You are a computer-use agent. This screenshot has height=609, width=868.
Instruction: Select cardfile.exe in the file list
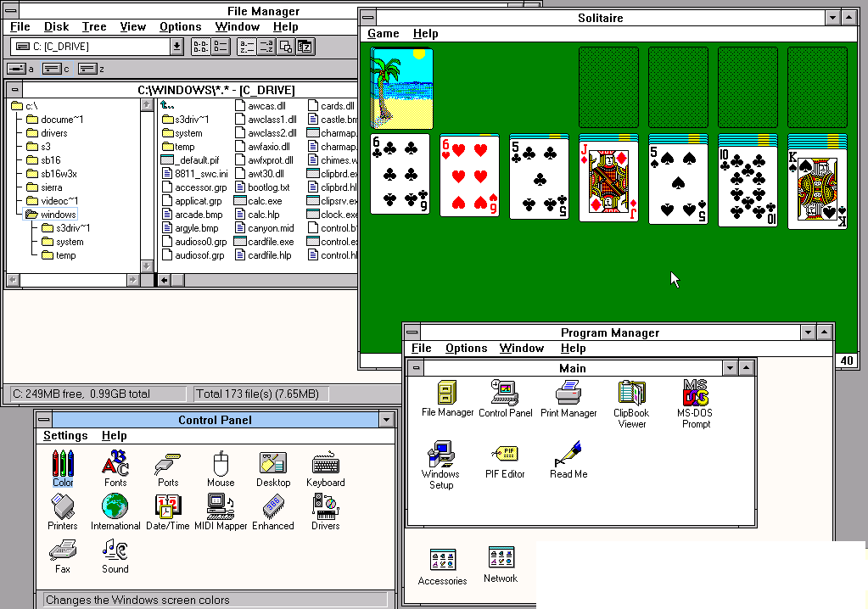264,242
